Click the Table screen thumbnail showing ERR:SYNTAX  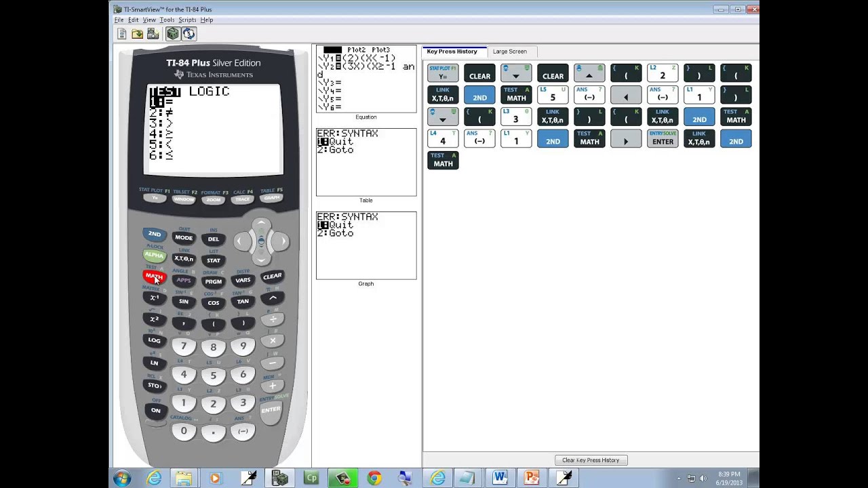tap(366, 162)
